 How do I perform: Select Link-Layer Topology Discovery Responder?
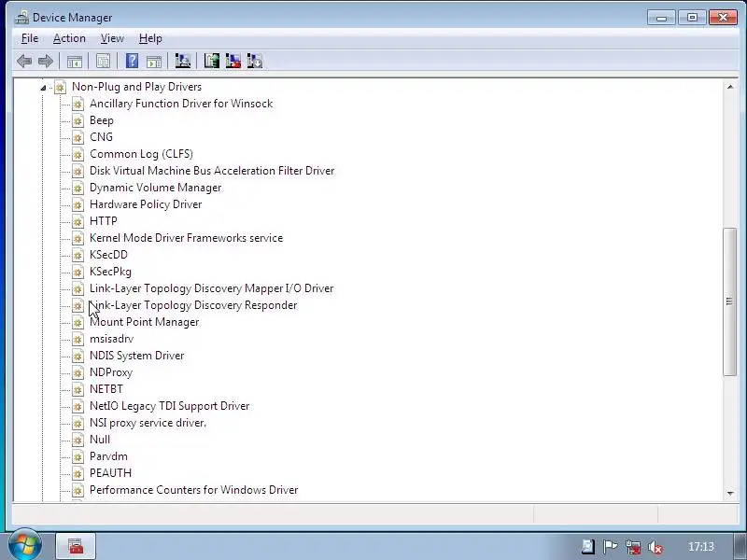193,305
